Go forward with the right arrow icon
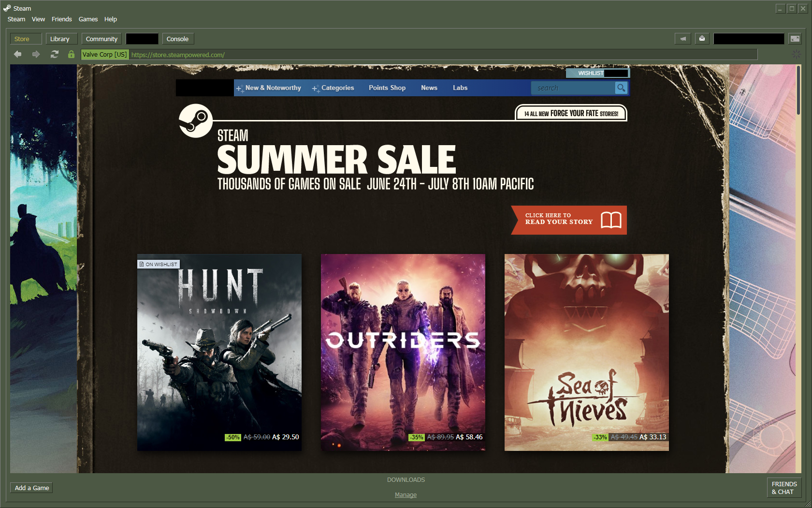This screenshot has height=508, width=812. tap(36, 54)
